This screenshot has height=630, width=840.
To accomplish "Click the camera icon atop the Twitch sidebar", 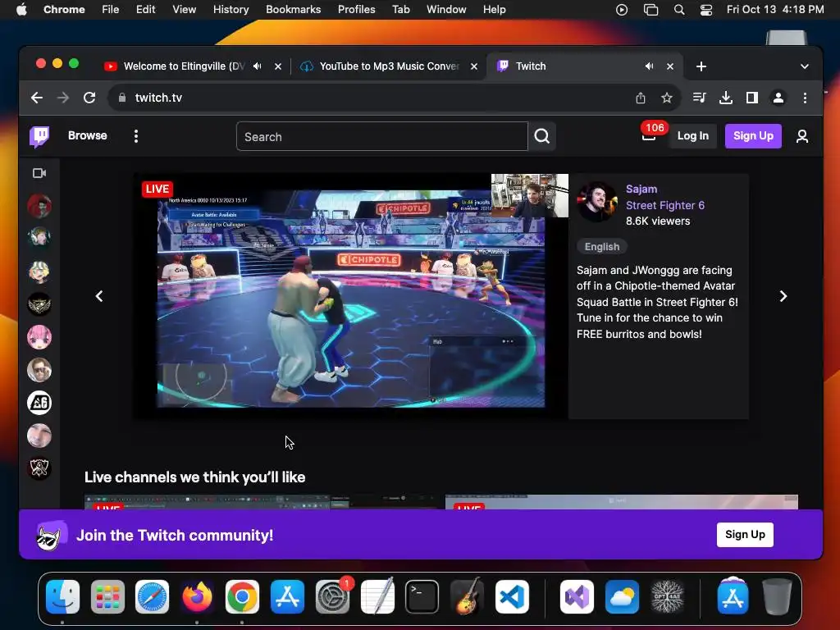I will click(39, 173).
